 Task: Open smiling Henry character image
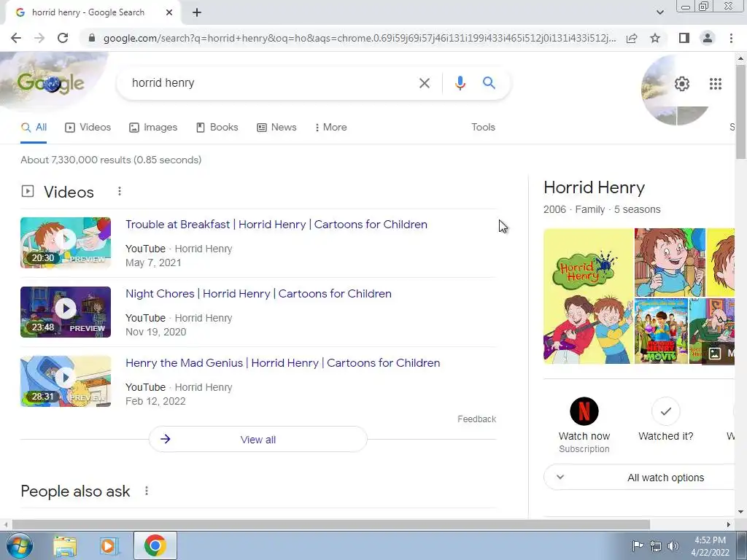[670, 262]
